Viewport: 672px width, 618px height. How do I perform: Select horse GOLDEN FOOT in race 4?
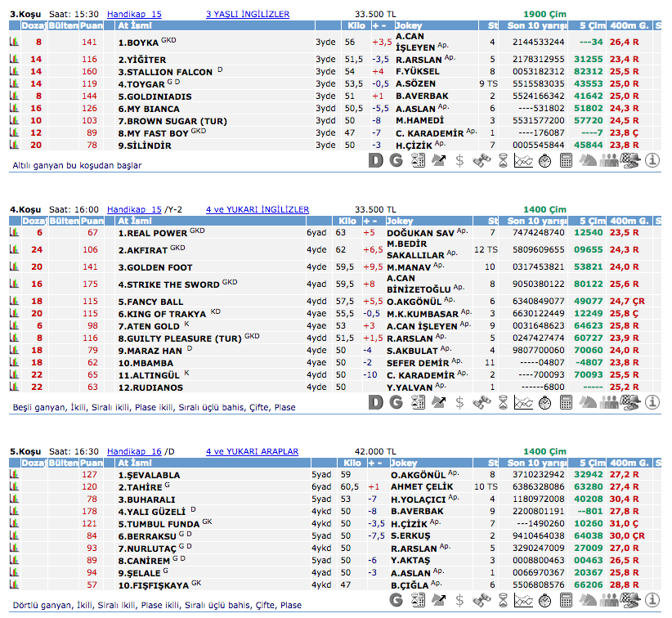(155, 267)
